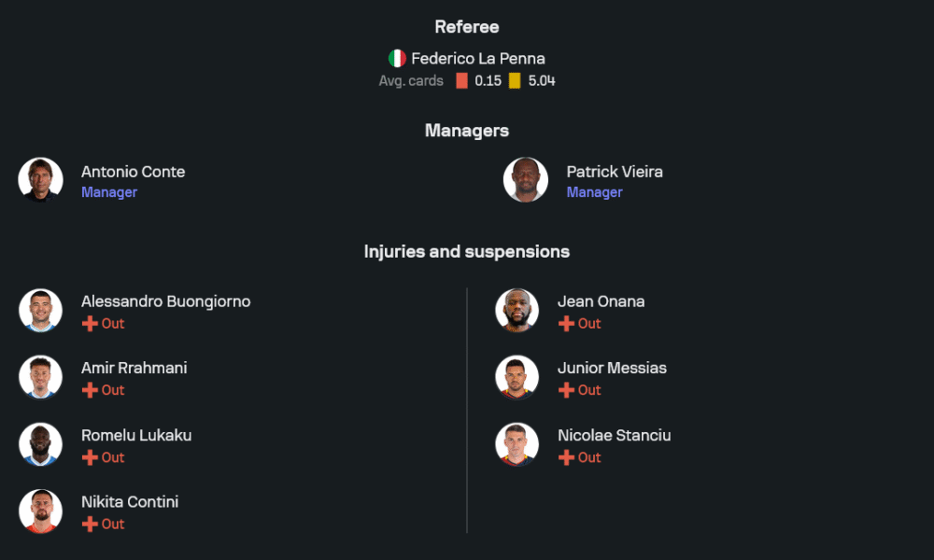Click the red card icon
Screen dimensions: 934x560
(x=461, y=81)
